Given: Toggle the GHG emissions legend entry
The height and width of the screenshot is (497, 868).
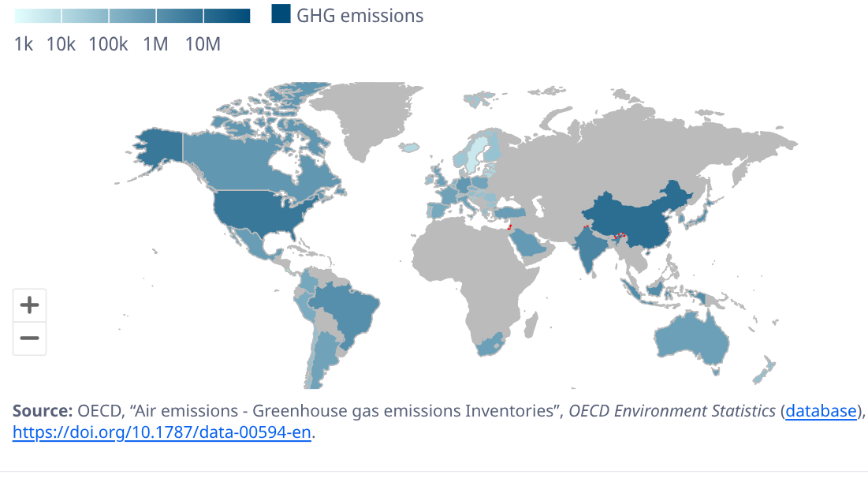Looking at the screenshot, I should [359, 15].
